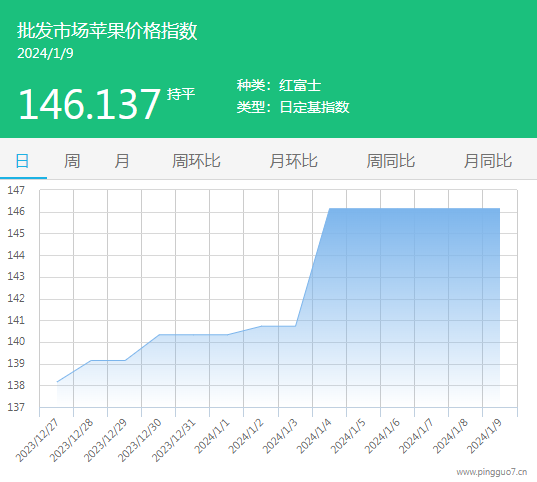Screen dimensions: 537x482
Task: Click the 2023/12/27 x-axis label
Action: pyautogui.click(x=37, y=440)
